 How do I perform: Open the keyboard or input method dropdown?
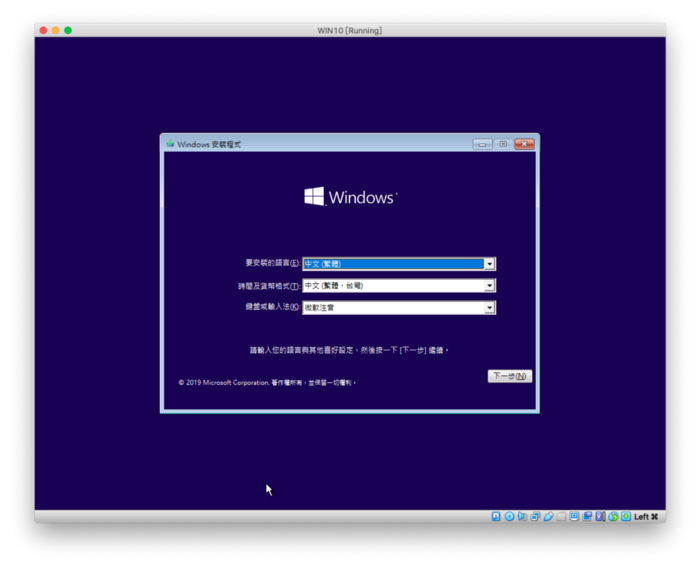(x=489, y=308)
